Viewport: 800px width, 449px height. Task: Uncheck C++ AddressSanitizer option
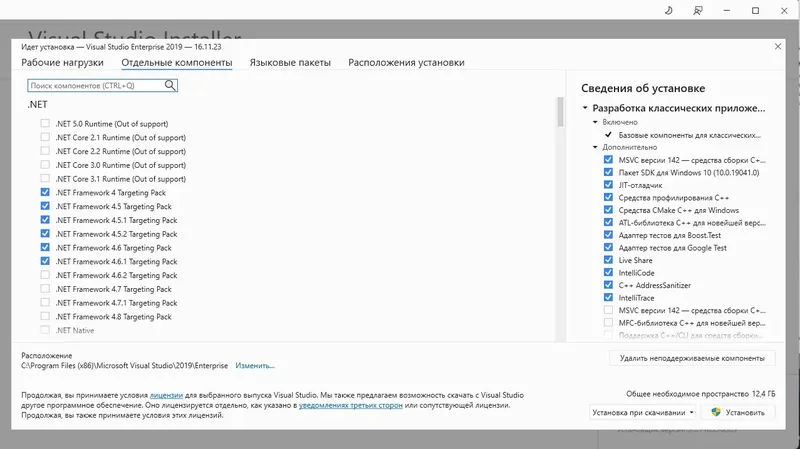(x=608, y=285)
